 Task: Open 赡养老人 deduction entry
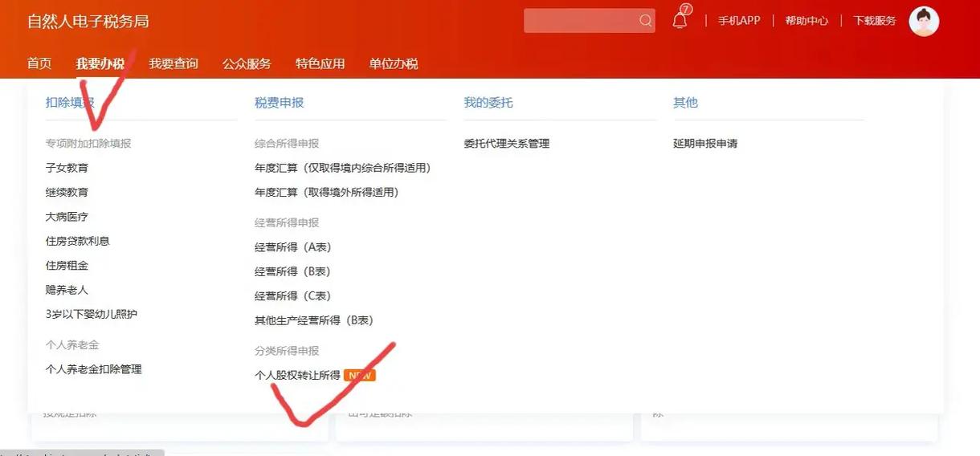(x=67, y=290)
